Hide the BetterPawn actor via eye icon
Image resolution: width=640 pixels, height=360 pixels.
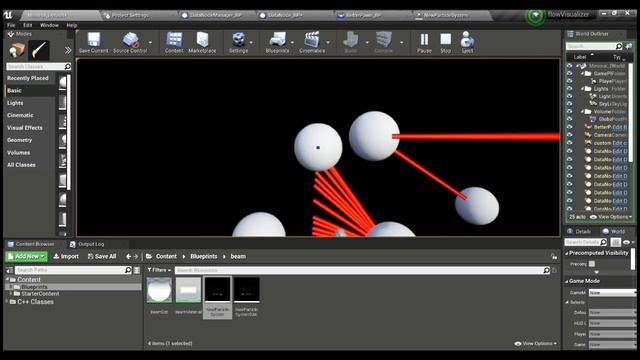pos(569,127)
